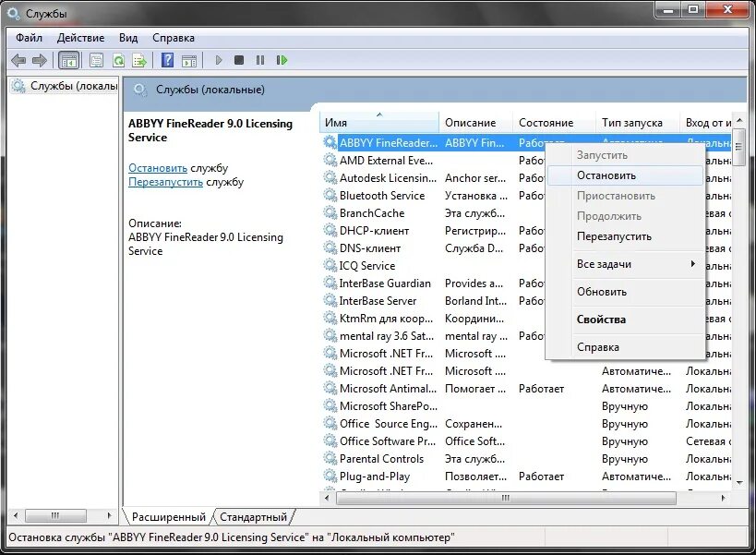Switch to the Стандартный tab
This screenshot has height=555, width=756.
[253, 517]
